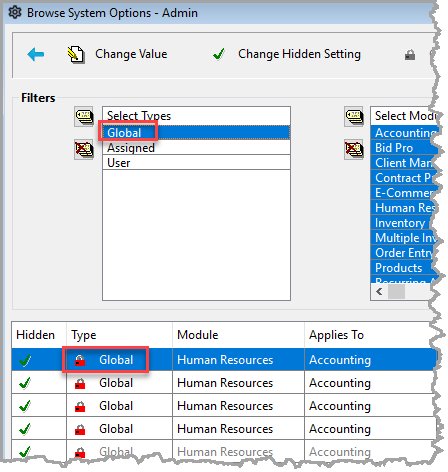This screenshot has height=472, width=448.
Task: Click the Change Hidden Setting button label
Action: point(299,54)
